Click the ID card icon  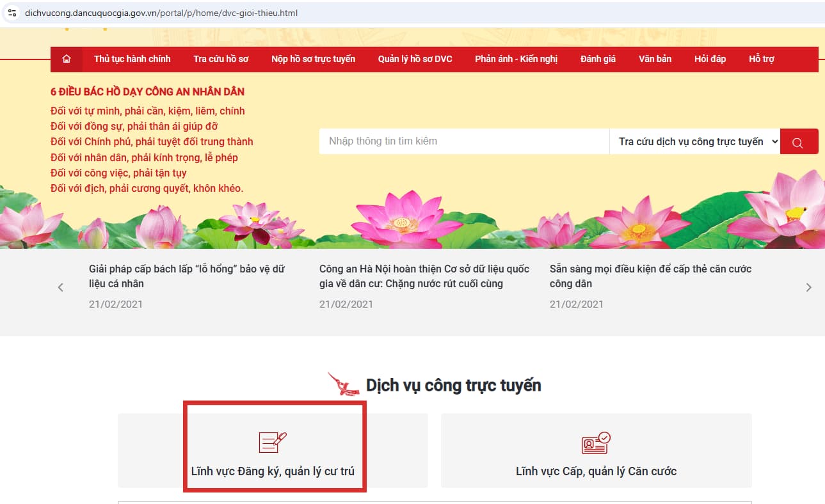(596, 443)
